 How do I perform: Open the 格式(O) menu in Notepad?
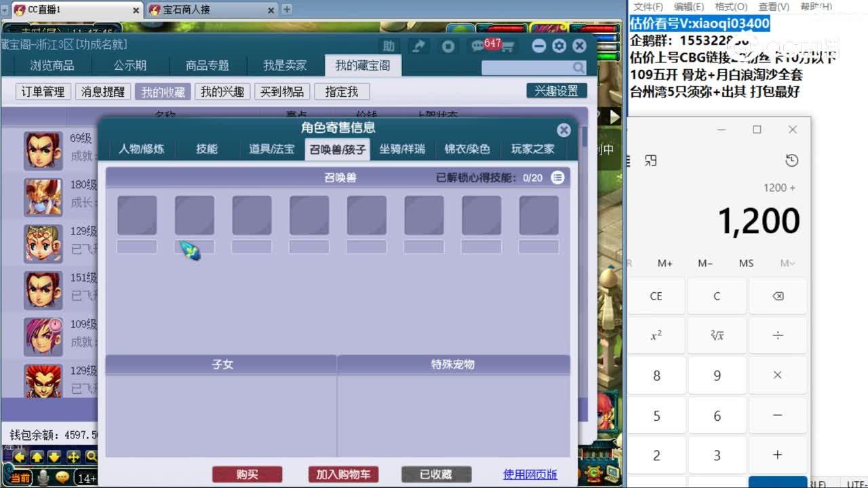tap(730, 7)
